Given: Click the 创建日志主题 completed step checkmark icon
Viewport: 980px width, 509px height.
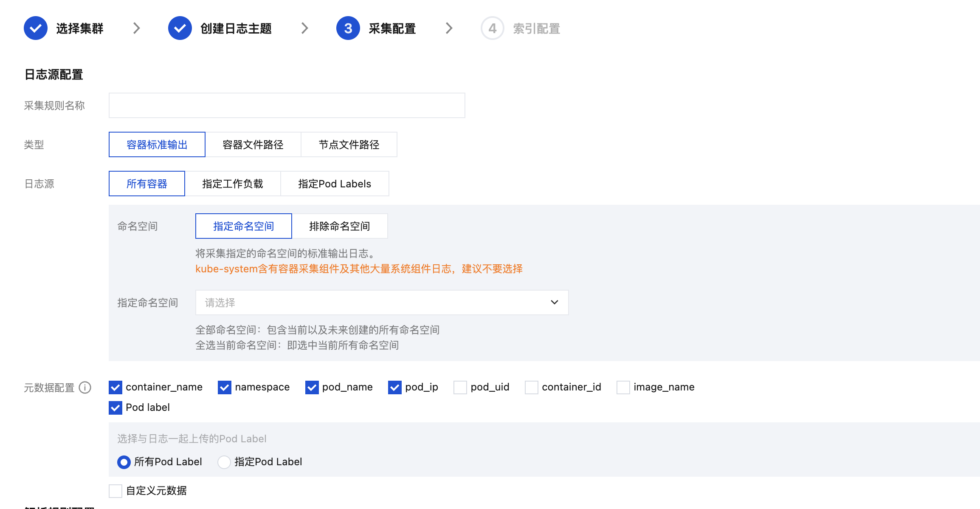Looking at the screenshot, I should [180, 28].
